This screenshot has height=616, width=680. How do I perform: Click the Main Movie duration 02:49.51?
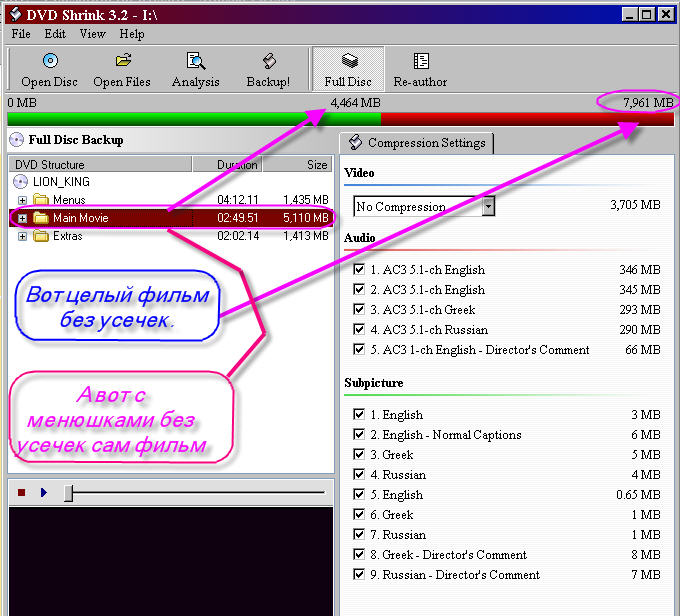tap(238, 218)
